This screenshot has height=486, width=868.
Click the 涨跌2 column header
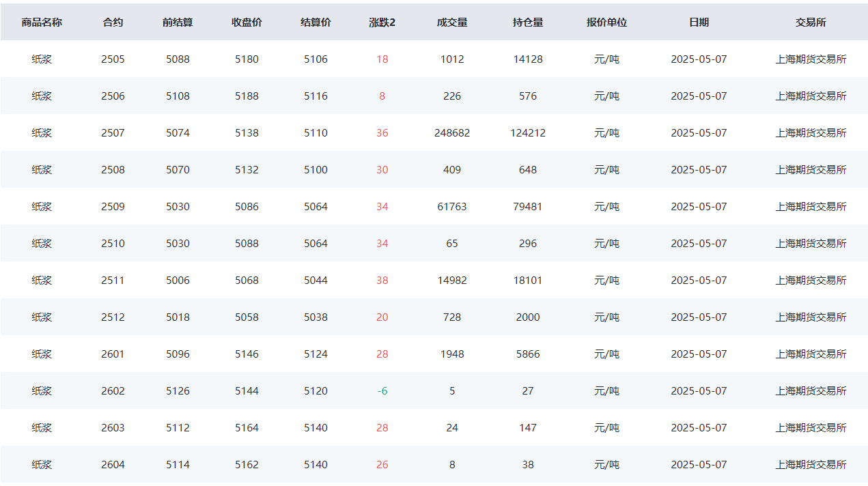(382, 23)
